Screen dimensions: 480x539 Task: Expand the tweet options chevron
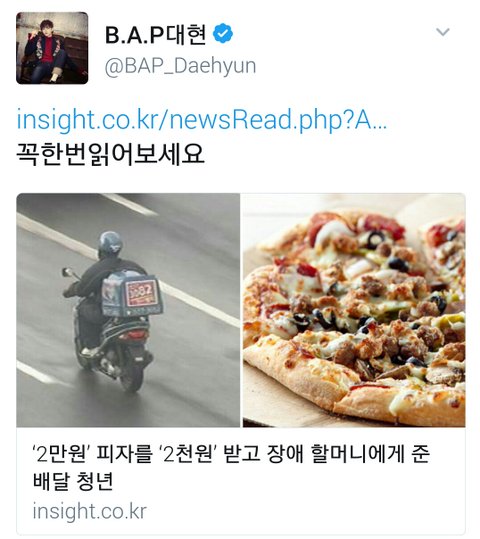[x=443, y=32]
